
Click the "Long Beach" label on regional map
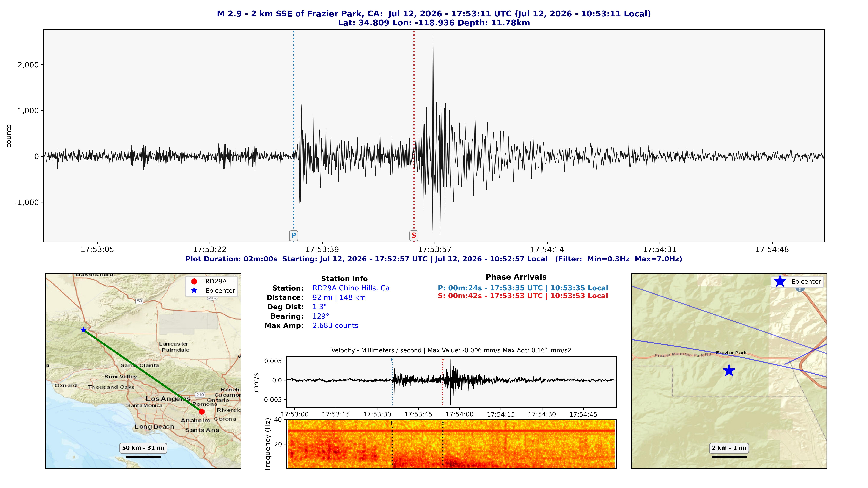pos(154,427)
